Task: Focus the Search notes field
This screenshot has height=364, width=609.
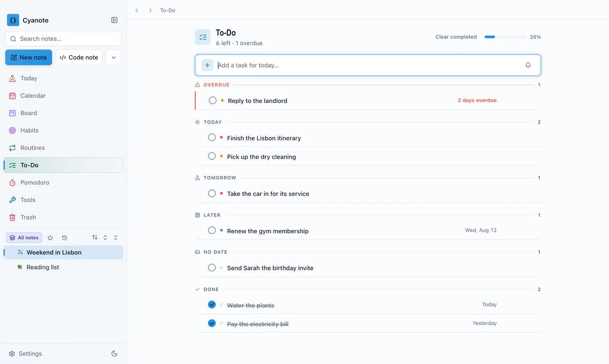Action: click(63, 39)
